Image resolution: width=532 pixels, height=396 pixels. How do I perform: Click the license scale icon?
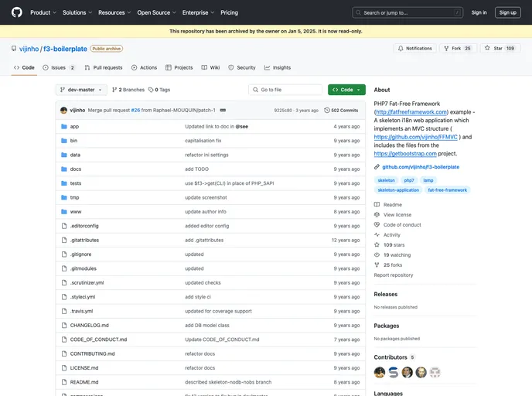pyautogui.click(x=377, y=215)
